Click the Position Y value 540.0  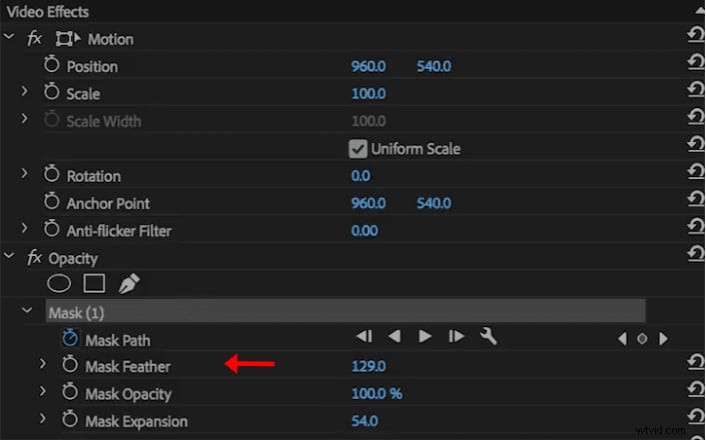pyautogui.click(x=434, y=67)
